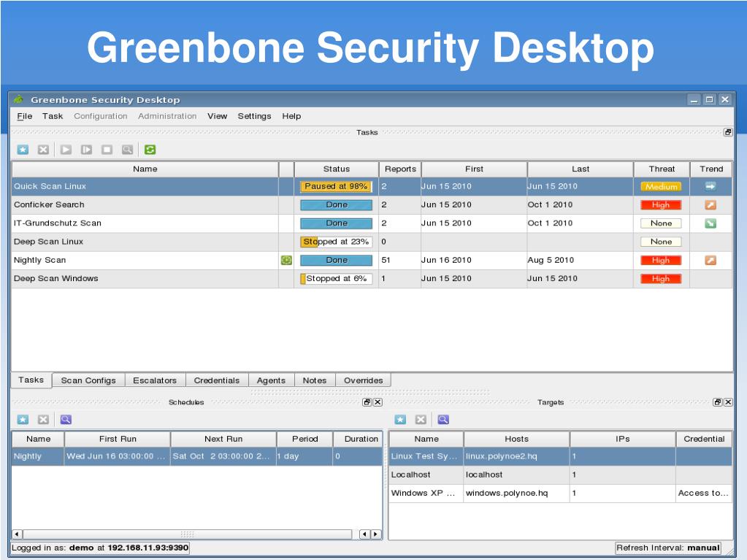Sort tasks by the Status column header
Image resolution: width=747 pixels, height=560 pixels.
(337, 169)
